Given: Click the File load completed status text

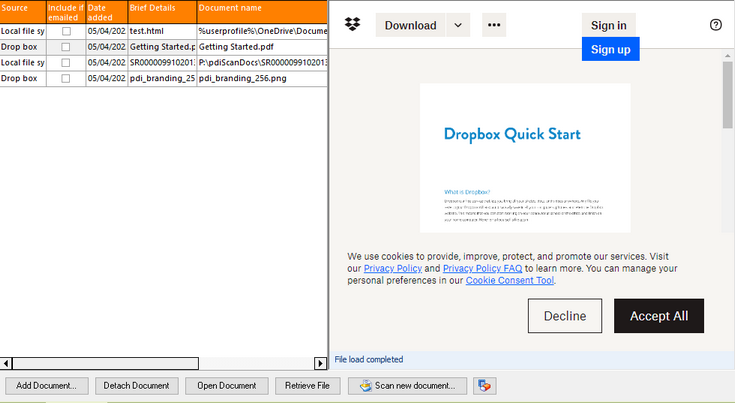Looking at the screenshot, I should (369, 359).
